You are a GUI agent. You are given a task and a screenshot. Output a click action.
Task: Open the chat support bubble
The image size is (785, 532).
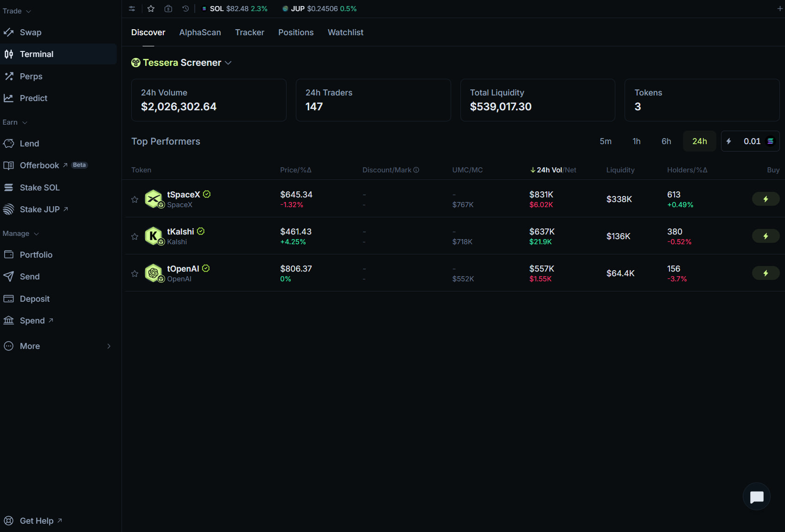click(756, 497)
